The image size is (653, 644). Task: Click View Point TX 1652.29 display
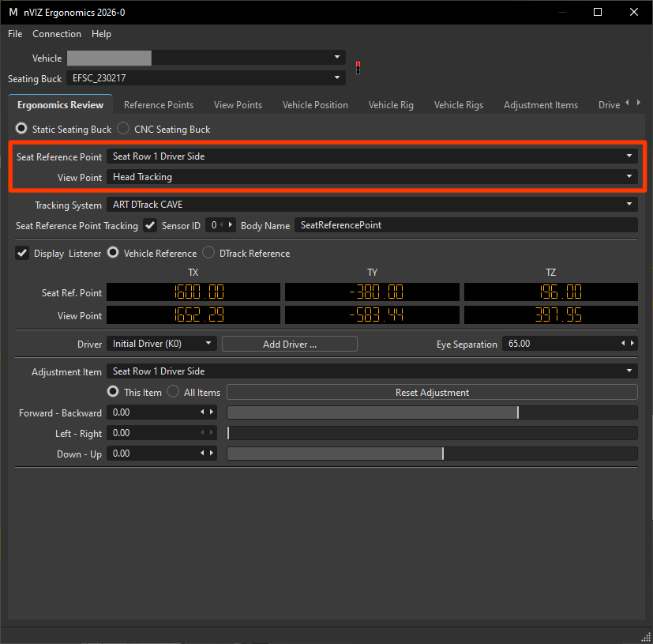coord(193,314)
